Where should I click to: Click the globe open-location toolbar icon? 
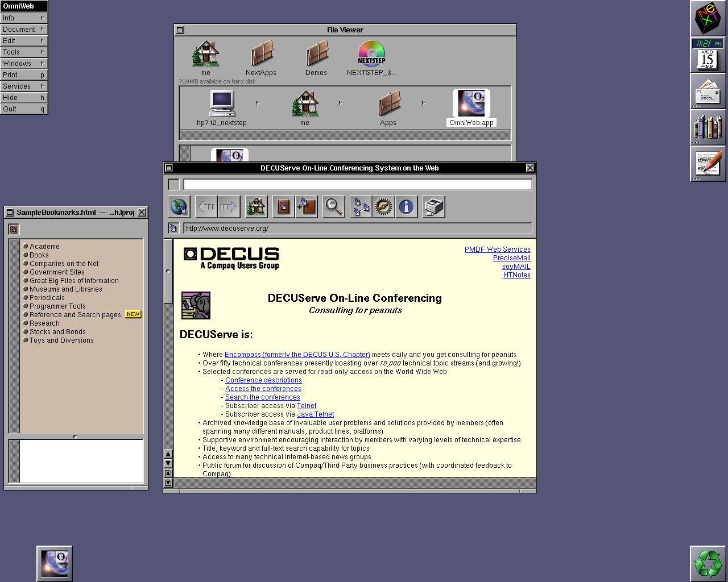click(179, 207)
